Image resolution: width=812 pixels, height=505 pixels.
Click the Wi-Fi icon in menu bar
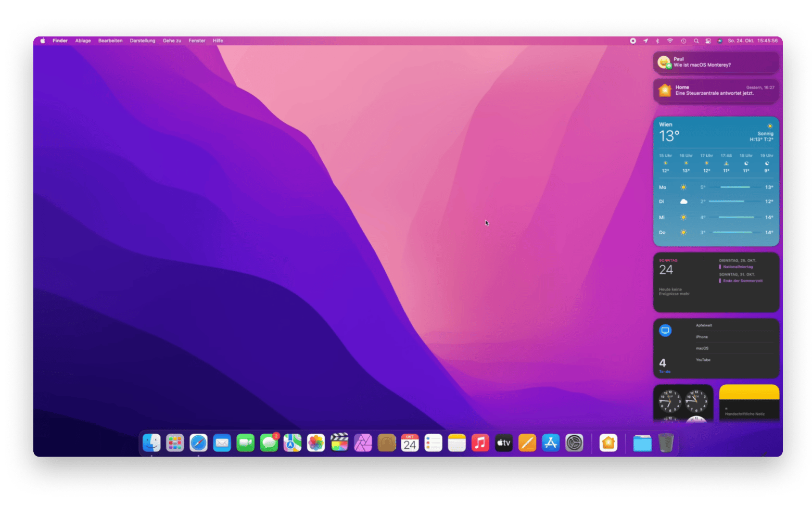(670, 41)
